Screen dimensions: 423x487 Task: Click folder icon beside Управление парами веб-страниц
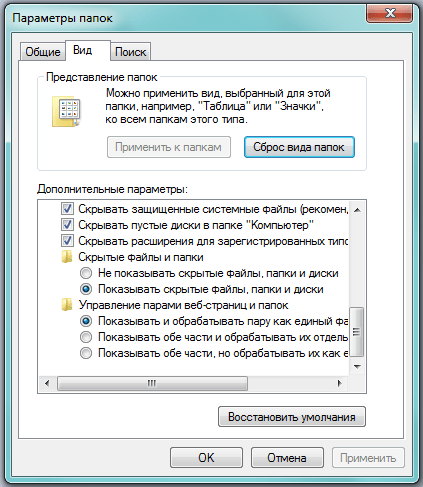point(67,305)
